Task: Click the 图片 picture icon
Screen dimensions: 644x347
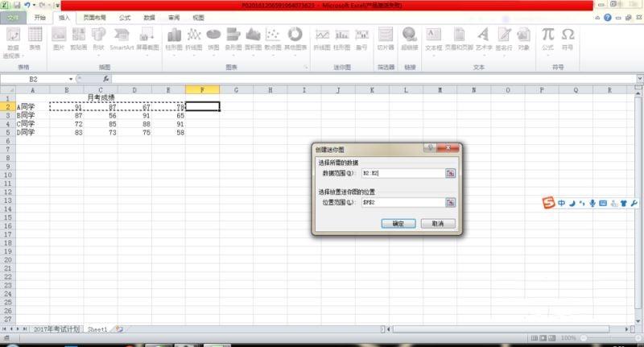Action: coord(59,38)
